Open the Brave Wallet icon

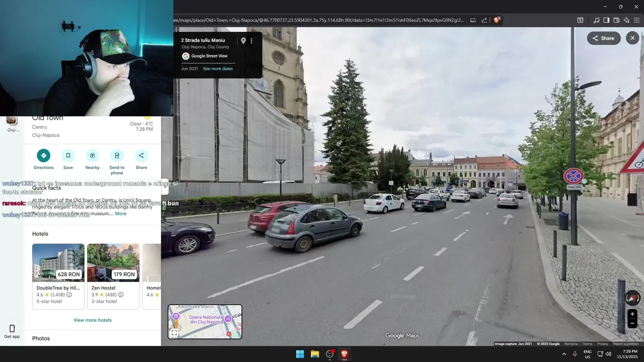616,20
